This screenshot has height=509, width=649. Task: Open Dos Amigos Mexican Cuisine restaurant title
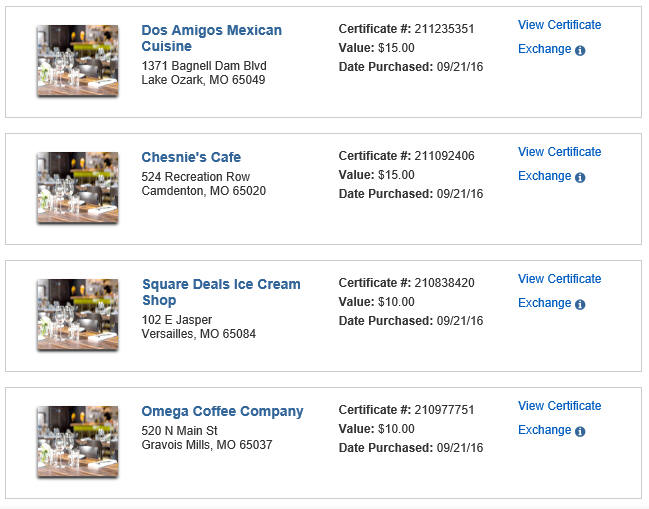[212, 38]
